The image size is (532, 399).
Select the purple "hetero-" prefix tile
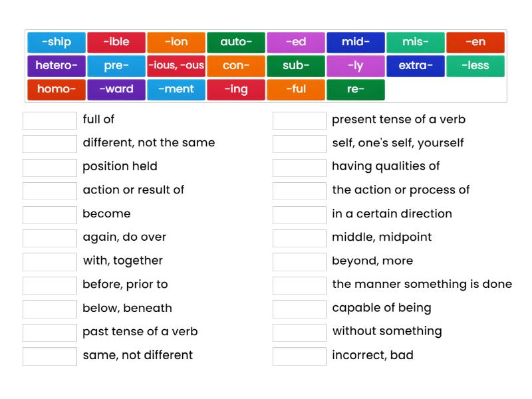click(x=56, y=66)
